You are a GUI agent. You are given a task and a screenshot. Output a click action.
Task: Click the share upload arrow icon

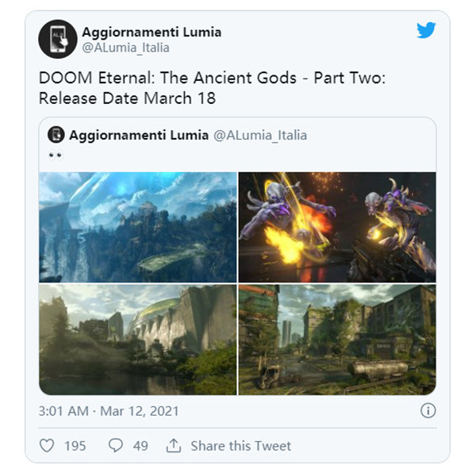click(174, 446)
